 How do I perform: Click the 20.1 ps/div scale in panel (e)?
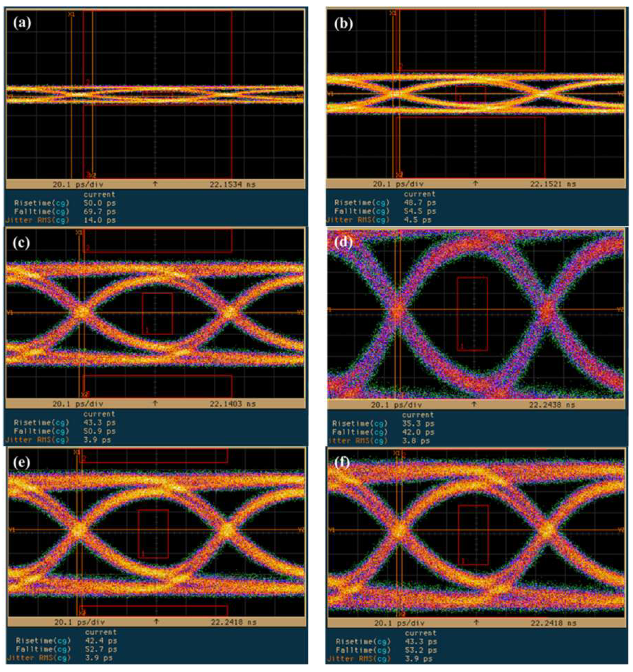[79, 622]
